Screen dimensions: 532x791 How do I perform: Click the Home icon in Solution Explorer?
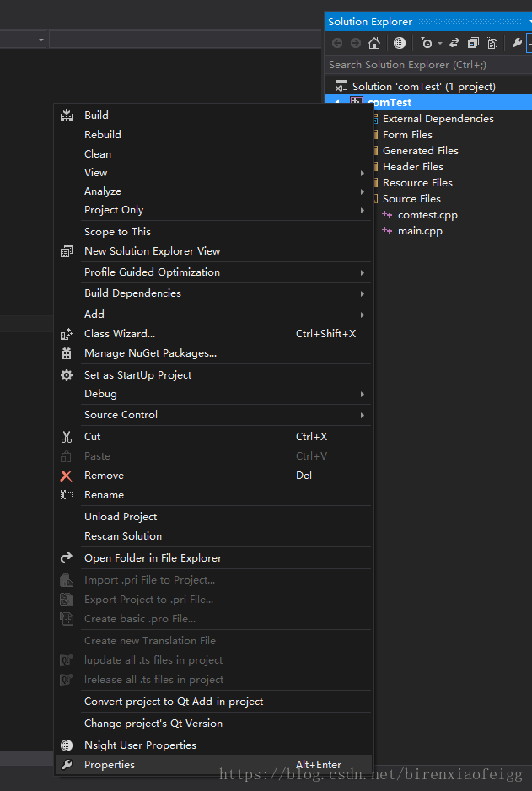click(374, 43)
